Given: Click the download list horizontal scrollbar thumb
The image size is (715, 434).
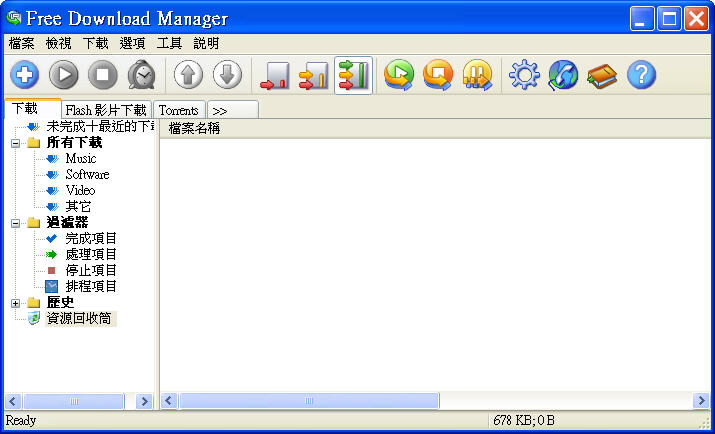Looking at the screenshot, I should [309, 401].
